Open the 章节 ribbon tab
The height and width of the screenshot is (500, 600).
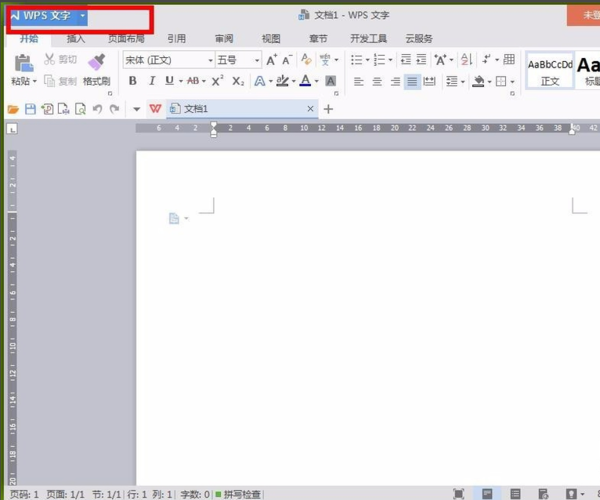coord(318,38)
